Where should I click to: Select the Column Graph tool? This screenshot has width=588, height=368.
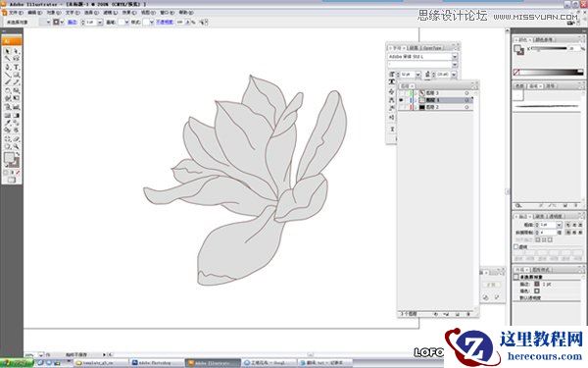(x=17, y=106)
